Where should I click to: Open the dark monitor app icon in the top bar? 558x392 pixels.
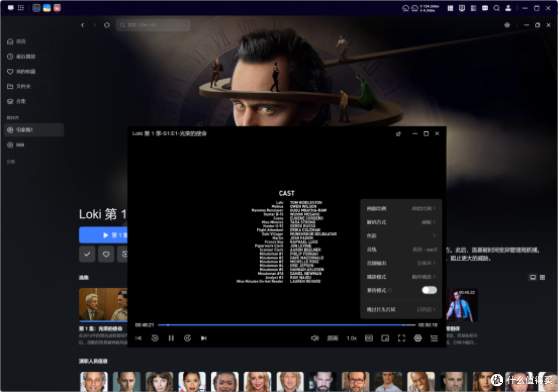pos(36,8)
